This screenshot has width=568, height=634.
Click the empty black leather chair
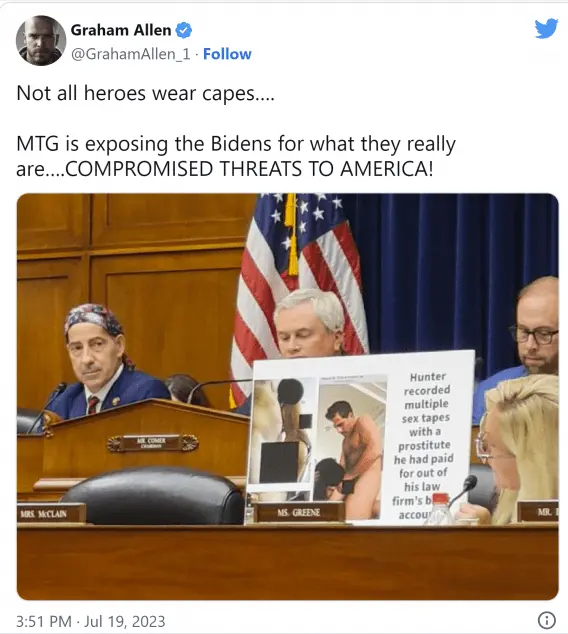tap(155, 495)
